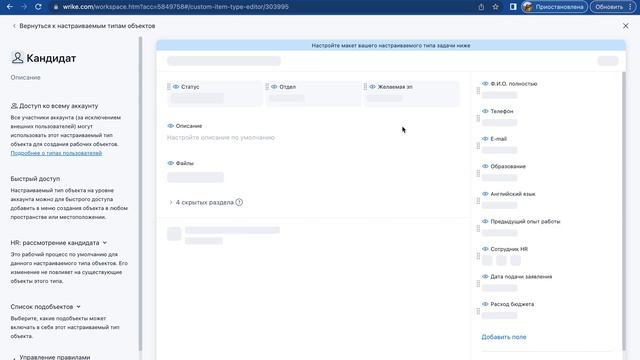640x360 pixels.
Task: Click Добавить поле to add field
Action: [x=504, y=337]
